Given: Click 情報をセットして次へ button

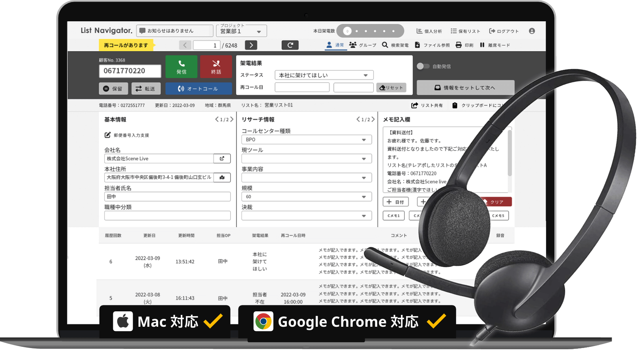Looking at the screenshot, I should [466, 88].
